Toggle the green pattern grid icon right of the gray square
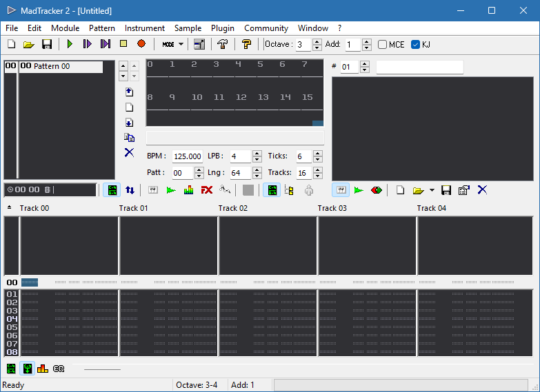Image resolution: width=540 pixels, height=392 pixels. 272,190
